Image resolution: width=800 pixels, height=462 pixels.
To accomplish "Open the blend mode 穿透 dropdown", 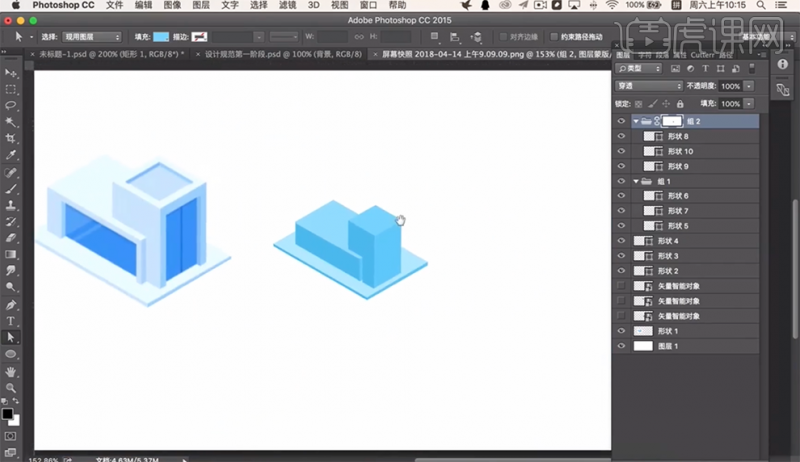I will pyautogui.click(x=648, y=86).
